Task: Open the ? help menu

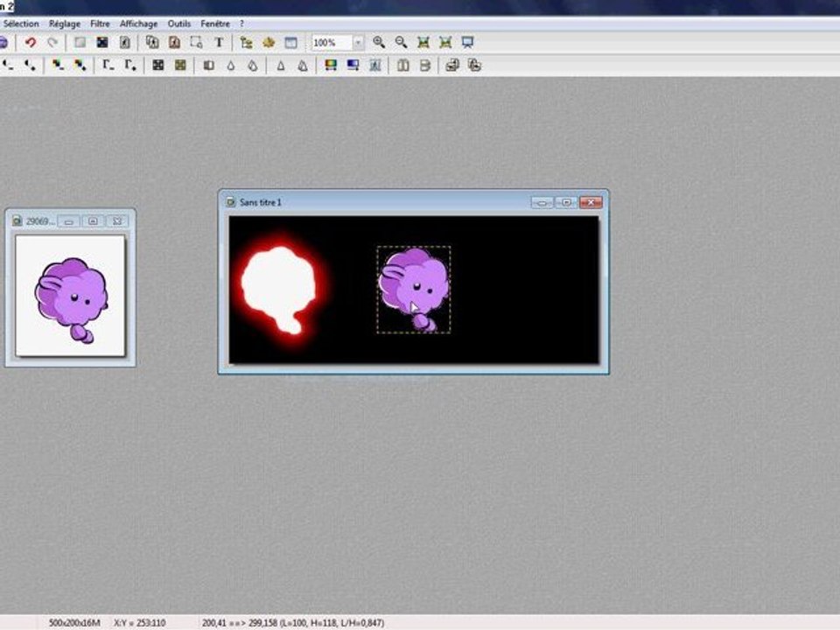Action: [x=241, y=24]
